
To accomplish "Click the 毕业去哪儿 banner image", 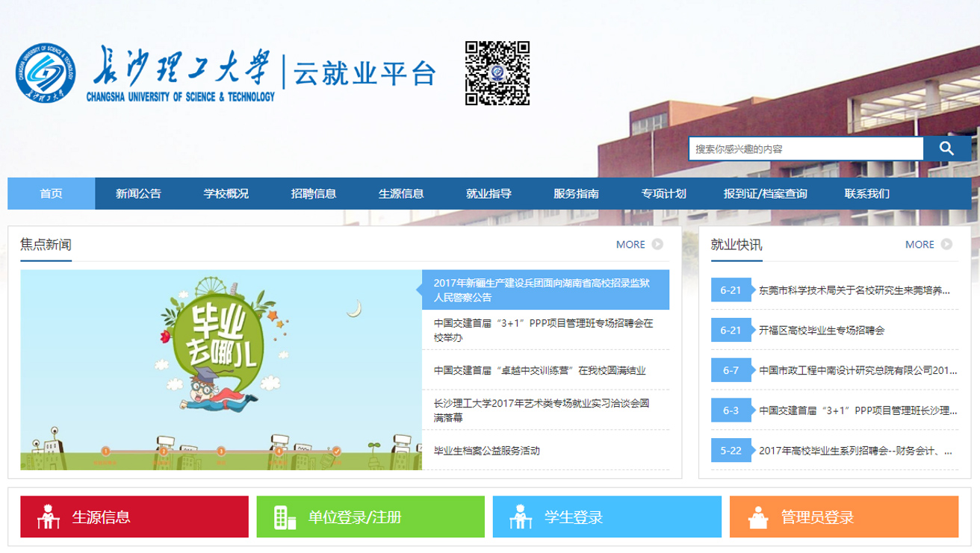I will [220, 369].
